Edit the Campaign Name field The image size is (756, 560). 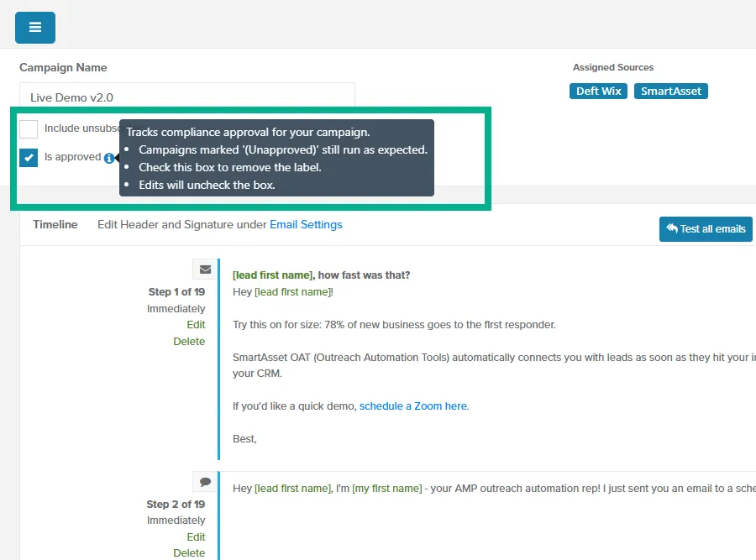(x=187, y=96)
